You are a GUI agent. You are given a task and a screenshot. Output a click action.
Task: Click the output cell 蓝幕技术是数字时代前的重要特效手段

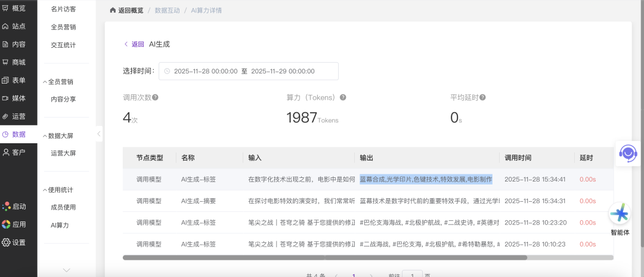point(429,201)
